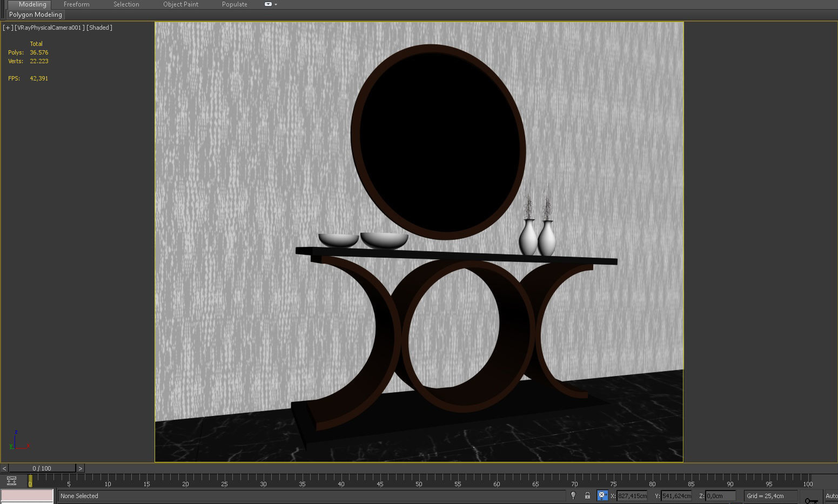Open the VRayPhysicalCamera001 viewport label menu

50,28
